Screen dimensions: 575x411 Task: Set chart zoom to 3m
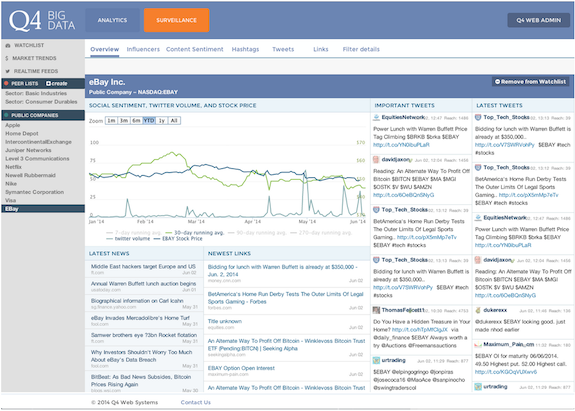[x=124, y=121]
